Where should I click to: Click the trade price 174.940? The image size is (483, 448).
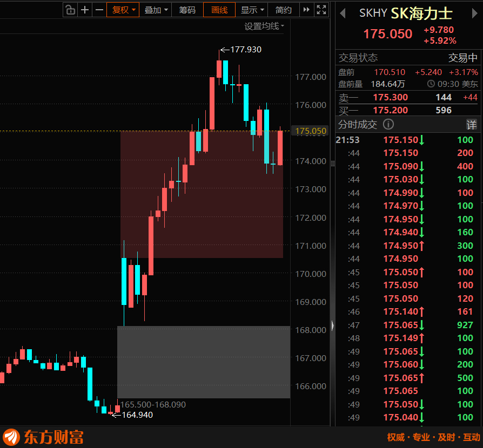coord(400,232)
